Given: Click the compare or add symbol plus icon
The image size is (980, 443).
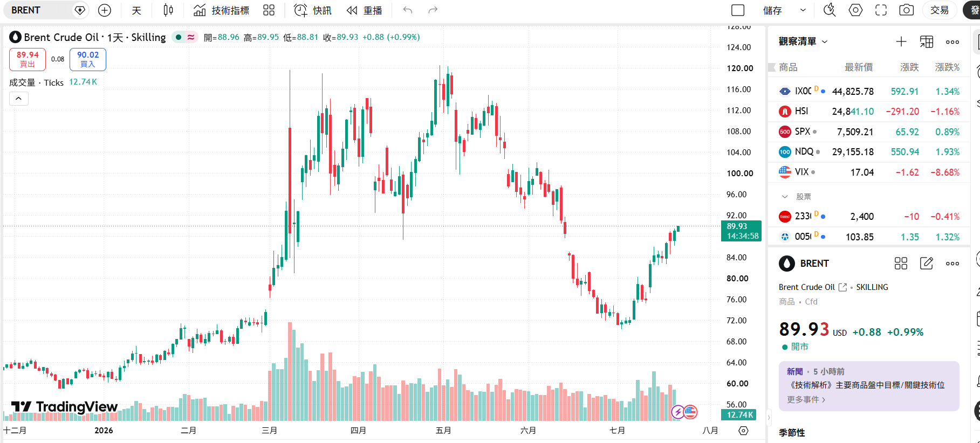Looking at the screenshot, I should tap(105, 10).
